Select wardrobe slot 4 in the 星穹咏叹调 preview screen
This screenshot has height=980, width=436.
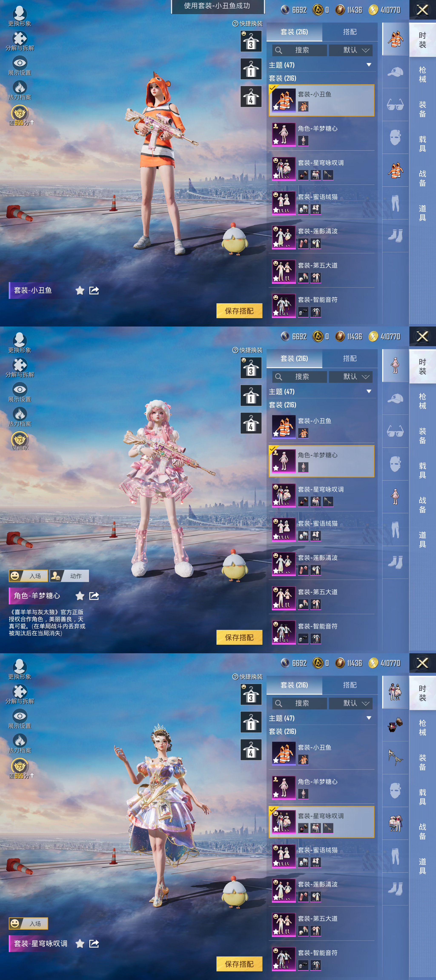point(251,749)
